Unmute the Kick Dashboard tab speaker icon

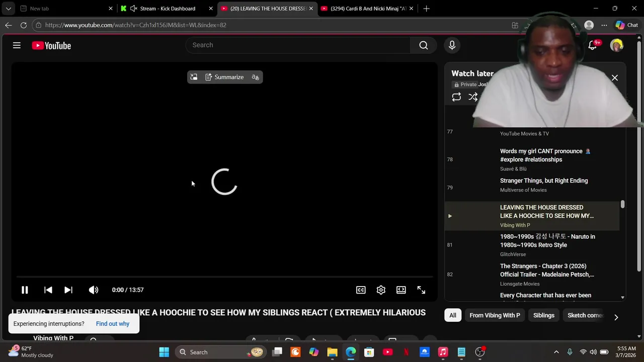coord(133,9)
